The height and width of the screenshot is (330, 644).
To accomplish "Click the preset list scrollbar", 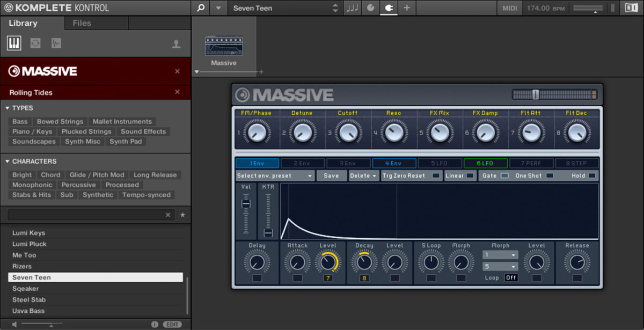I will [187, 296].
